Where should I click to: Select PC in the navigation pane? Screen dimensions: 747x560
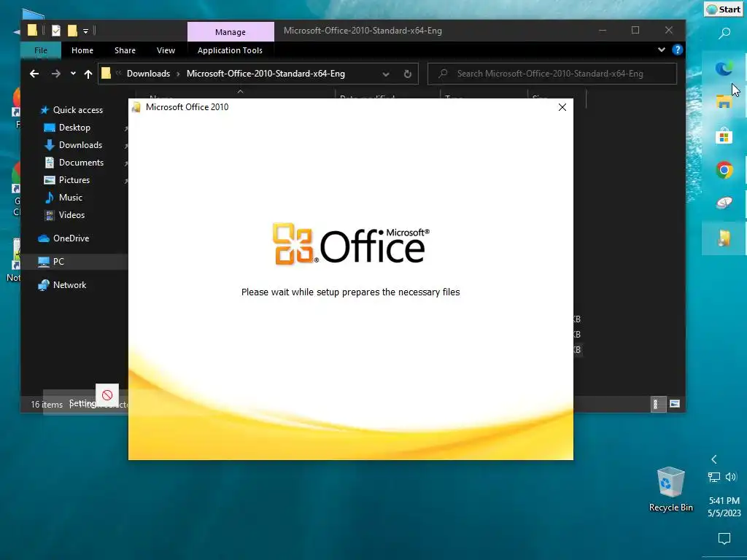(x=58, y=262)
